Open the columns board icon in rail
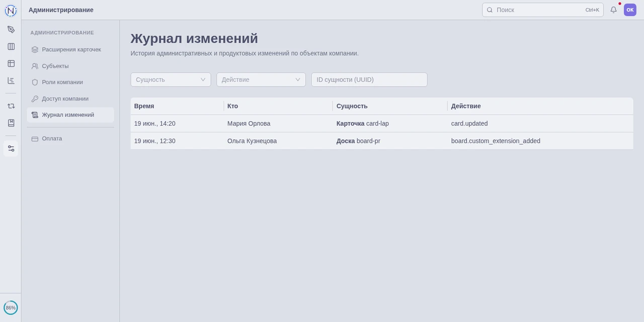Image resolution: width=644 pixels, height=322 pixels. coord(11,46)
